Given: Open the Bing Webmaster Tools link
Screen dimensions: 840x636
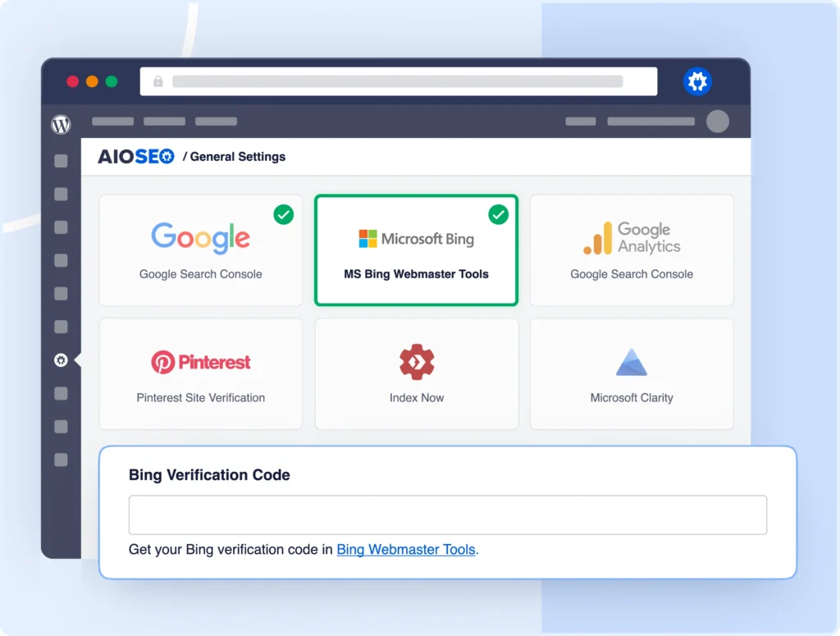Looking at the screenshot, I should pos(405,550).
